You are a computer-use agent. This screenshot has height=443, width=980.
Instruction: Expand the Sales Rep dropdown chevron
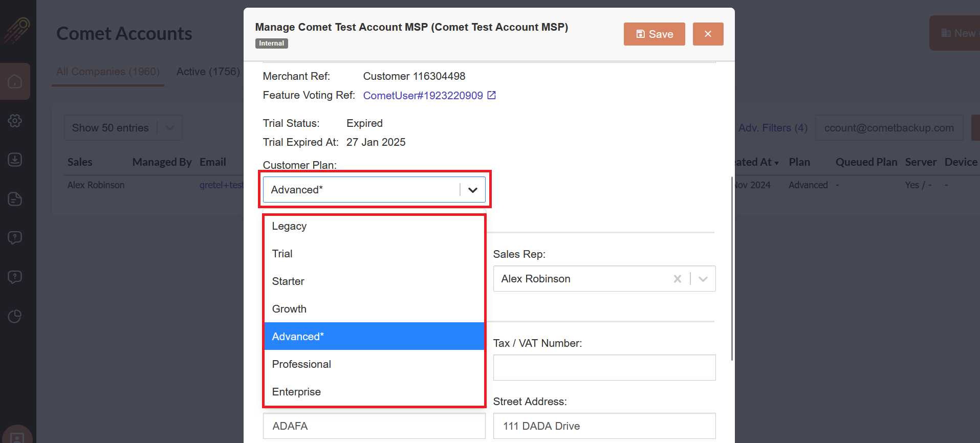(x=703, y=279)
